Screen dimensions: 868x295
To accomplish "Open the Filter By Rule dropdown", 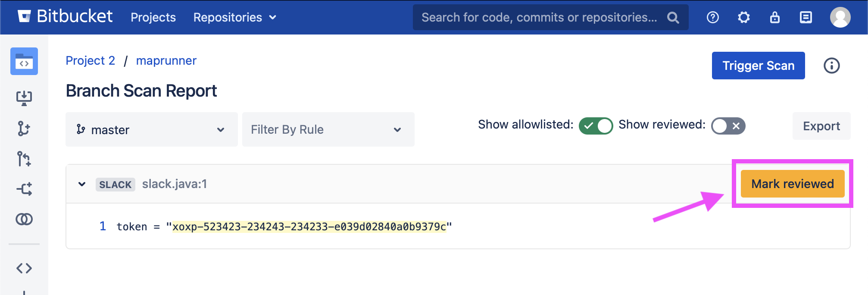I will point(328,129).
